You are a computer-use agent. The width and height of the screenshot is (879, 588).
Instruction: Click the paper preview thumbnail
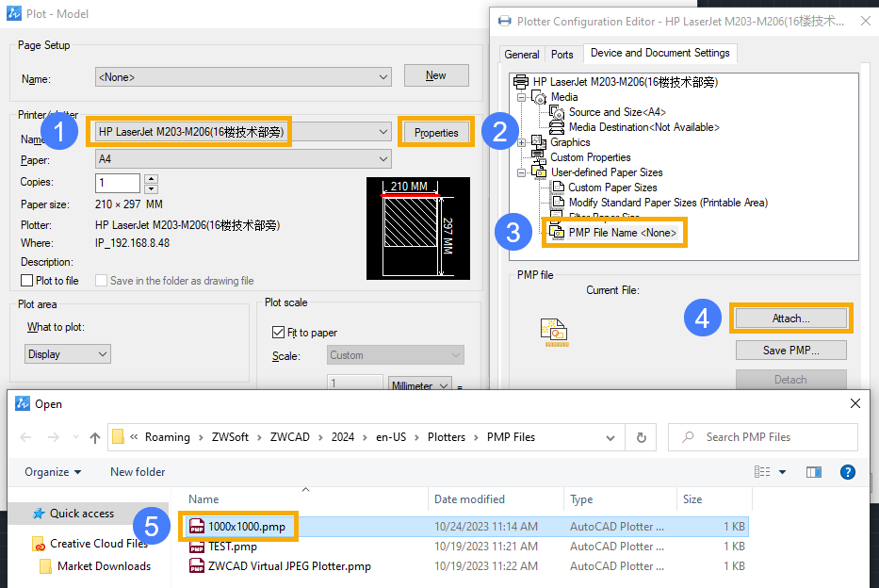tap(418, 229)
